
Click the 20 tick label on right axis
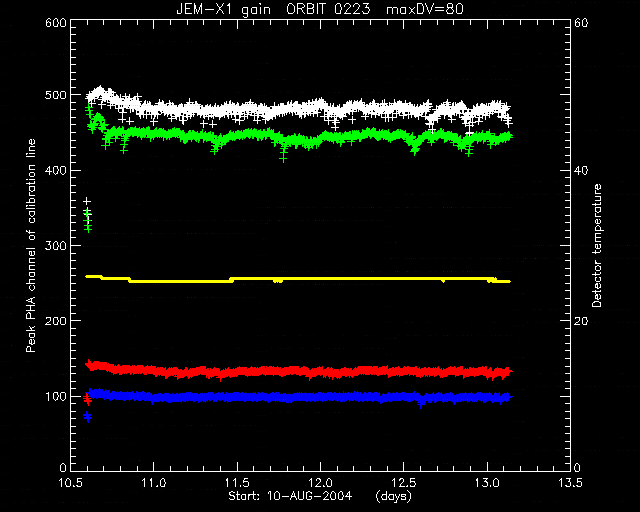coord(581,321)
